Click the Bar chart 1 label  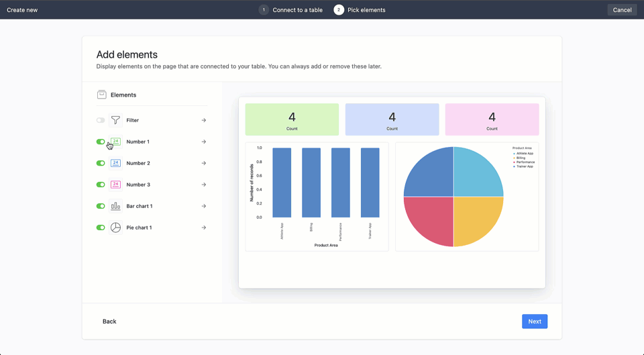point(140,206)
